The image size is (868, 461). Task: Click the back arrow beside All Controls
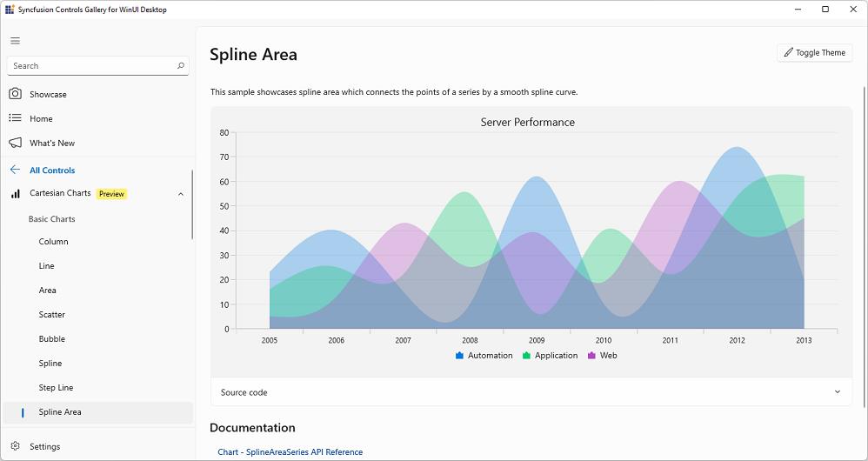[15, 170]
